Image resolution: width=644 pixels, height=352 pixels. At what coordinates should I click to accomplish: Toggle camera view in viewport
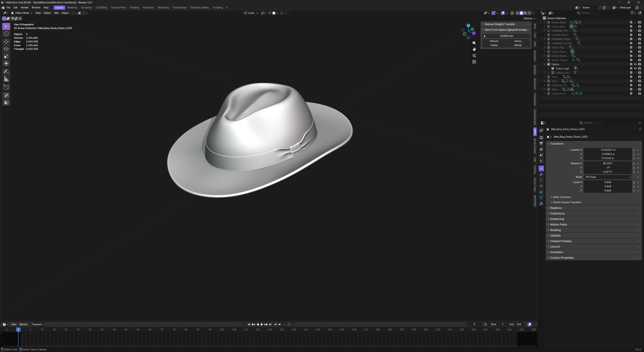click(474, 55)
